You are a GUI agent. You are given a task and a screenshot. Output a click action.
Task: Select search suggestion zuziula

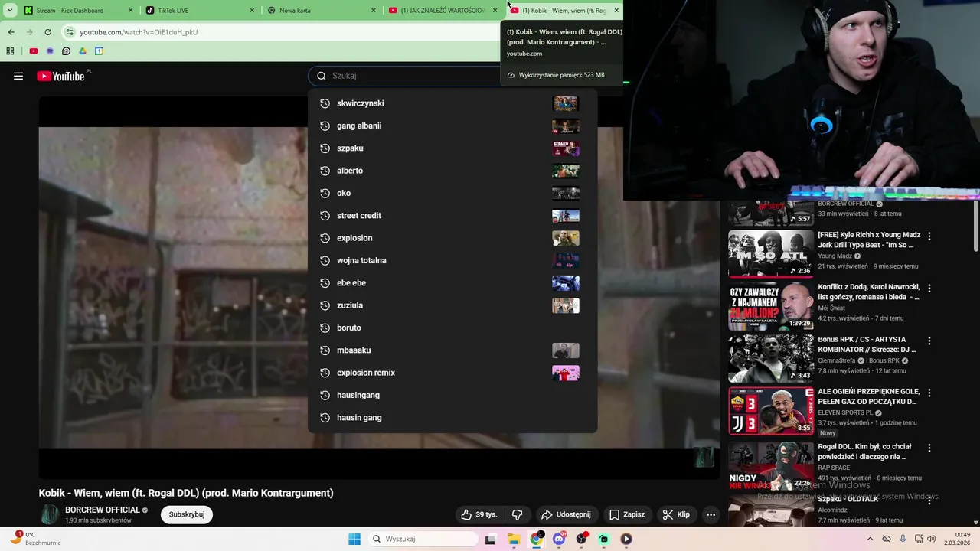tap(452, 305)
